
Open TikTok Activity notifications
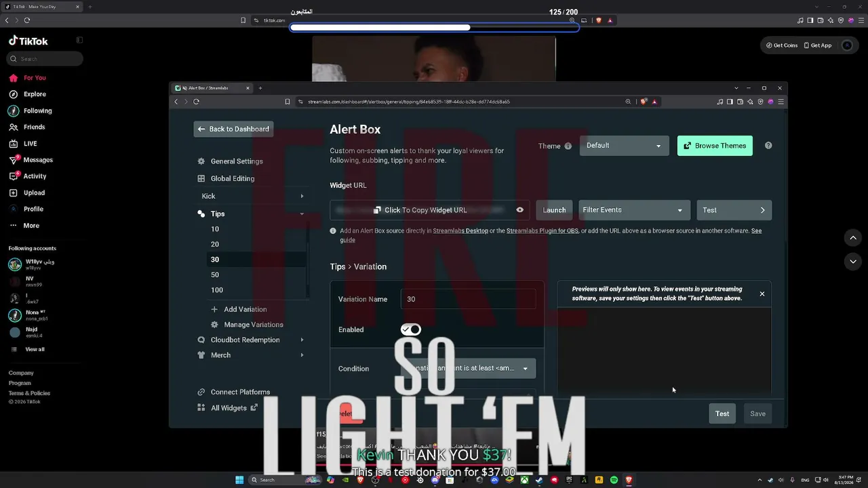click(x=35, y=176)
